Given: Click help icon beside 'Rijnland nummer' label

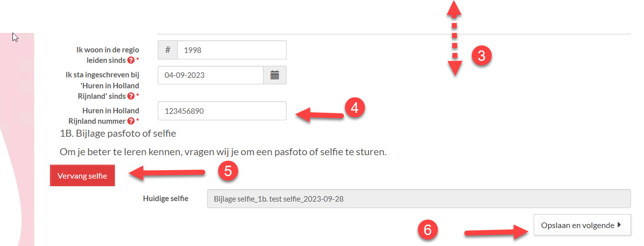Looking at the screenshot, I should (131, 121).
